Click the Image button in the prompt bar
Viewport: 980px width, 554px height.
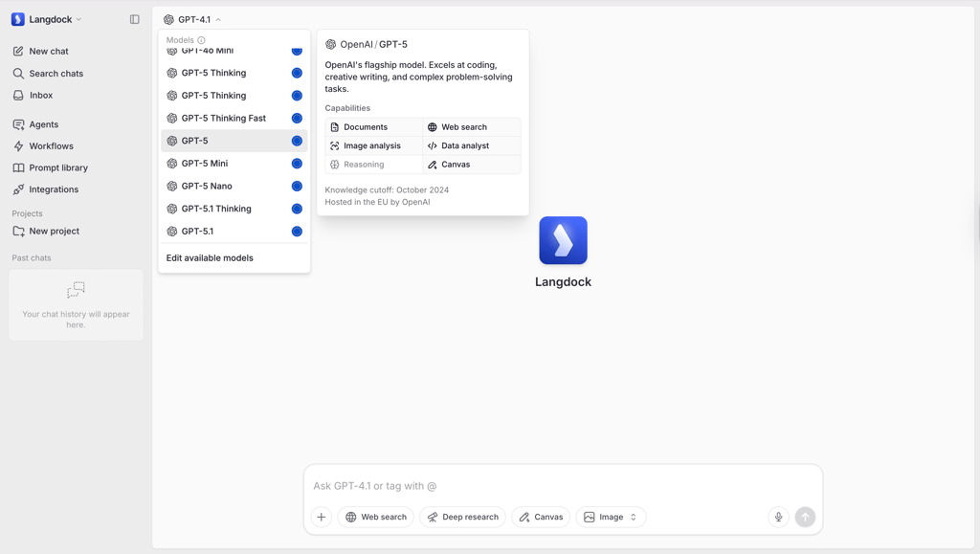pyautogui.click(x=611, y=517)
